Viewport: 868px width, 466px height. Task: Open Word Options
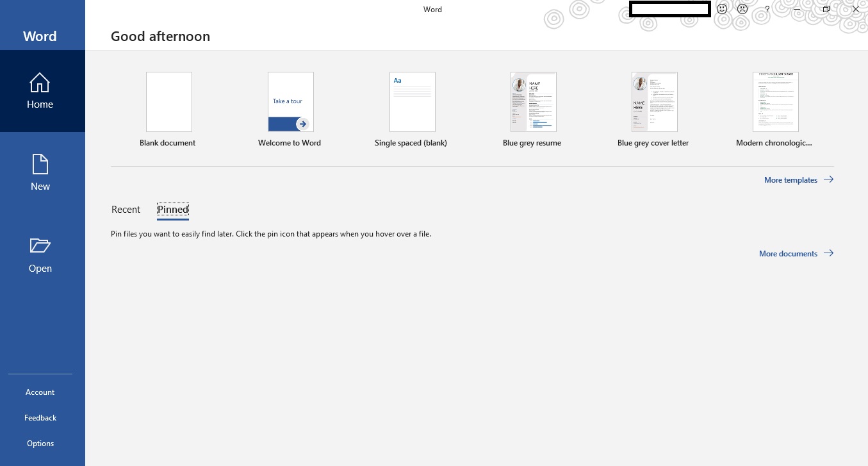pyautogui.click(x=40, y=444)
